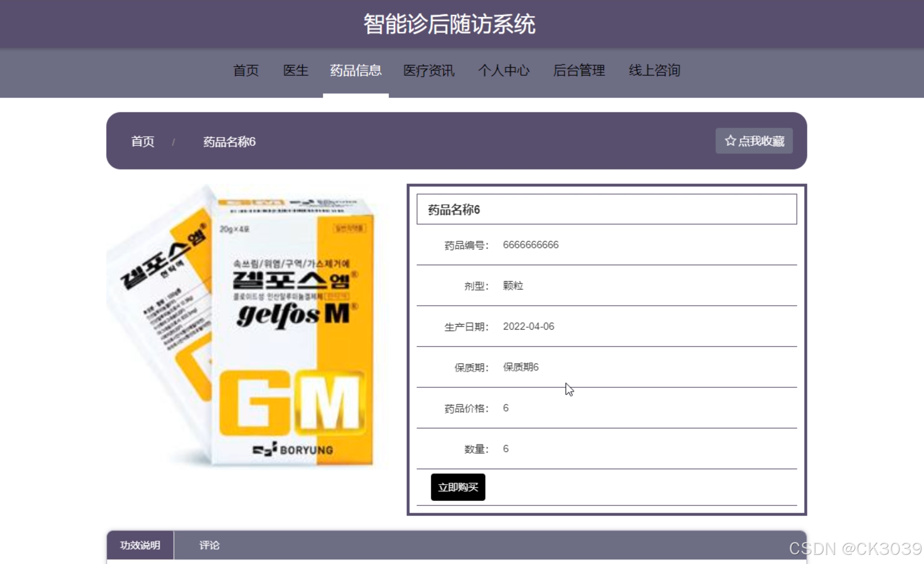Click the 智能诊后随访系统 site title
The image size is (924, 564).
pyautogui.click(x=449, y=24)
